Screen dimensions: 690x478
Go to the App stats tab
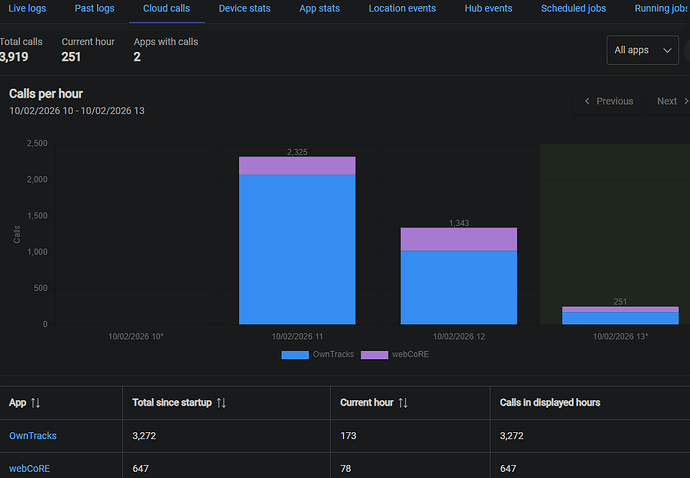click(319, 8)
